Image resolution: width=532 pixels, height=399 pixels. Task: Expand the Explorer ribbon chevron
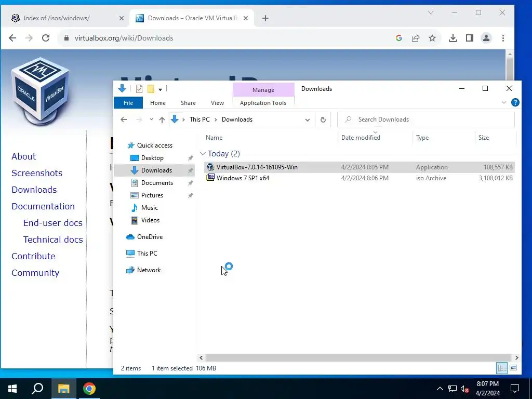(x=504, y=102)
